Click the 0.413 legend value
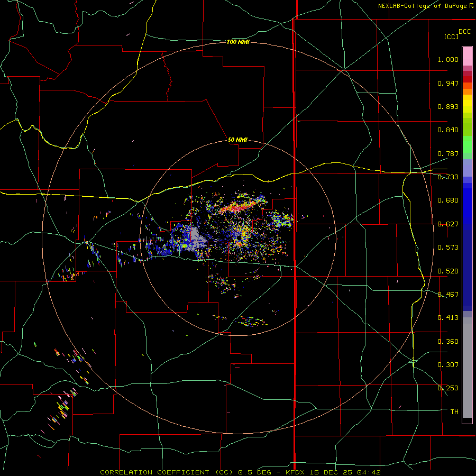The image size is (476, 476). 448,318
